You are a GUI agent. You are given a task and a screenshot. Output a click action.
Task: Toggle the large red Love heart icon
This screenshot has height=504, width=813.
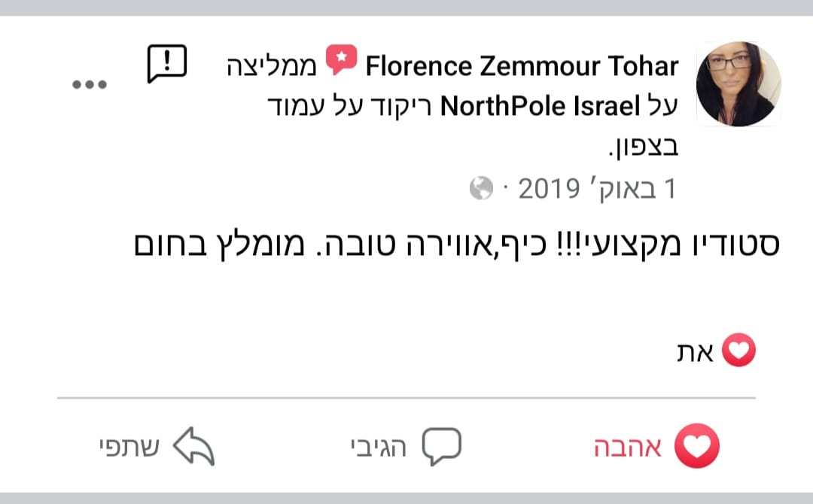[696, 447]
